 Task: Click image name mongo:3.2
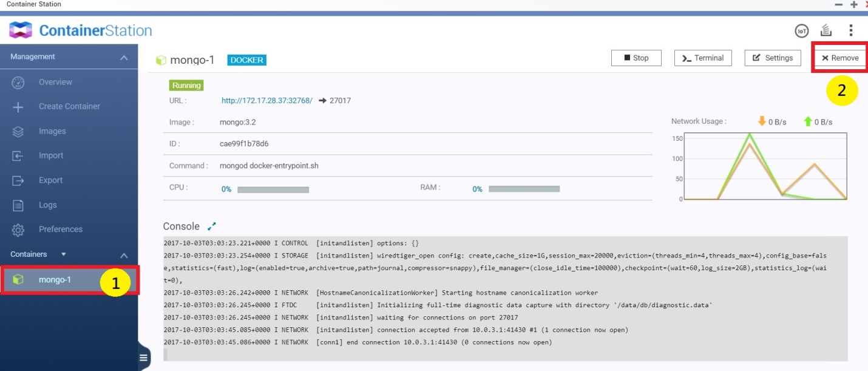[238, 122]
